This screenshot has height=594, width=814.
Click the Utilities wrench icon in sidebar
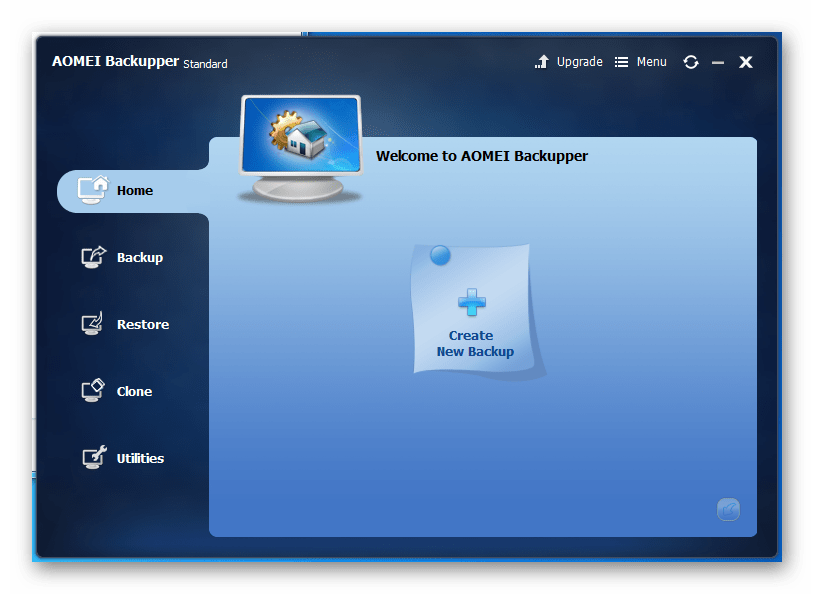coord(92,458)
